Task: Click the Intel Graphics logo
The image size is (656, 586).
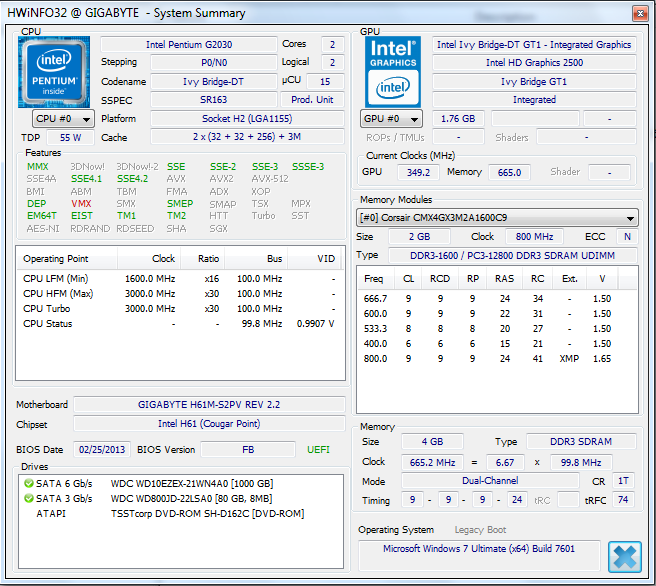Action: pyautogui.click(x=392, y=72)
